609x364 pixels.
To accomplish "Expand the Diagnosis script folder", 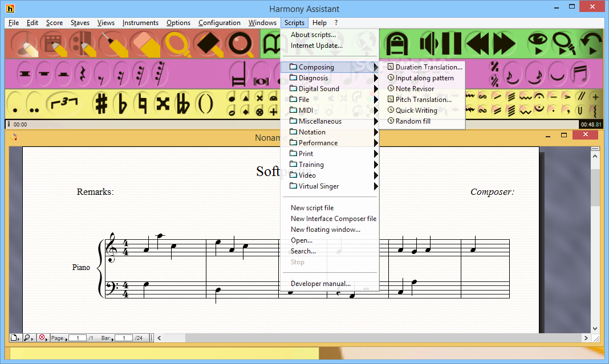I will 330,78.
